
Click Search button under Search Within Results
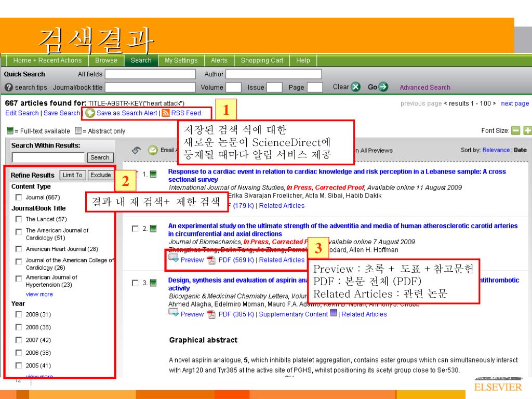100,157
